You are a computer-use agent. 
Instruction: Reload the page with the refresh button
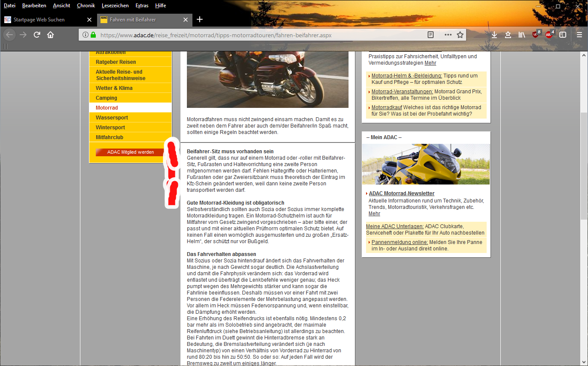37,35
